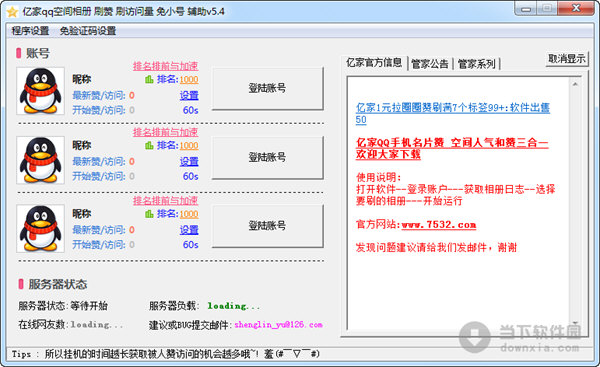Open the 亿家QQ手机名片赞 download link

(452, 148)
